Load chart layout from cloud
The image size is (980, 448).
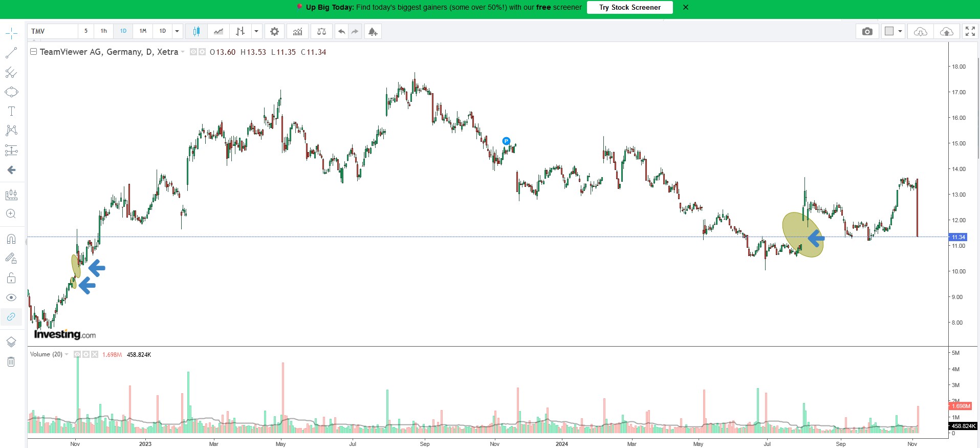coord(921,31)
